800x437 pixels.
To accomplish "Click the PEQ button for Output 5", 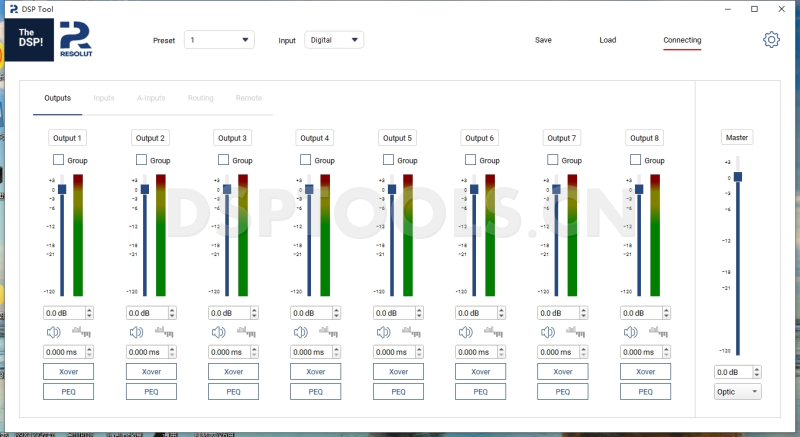I will coord(397,391).
